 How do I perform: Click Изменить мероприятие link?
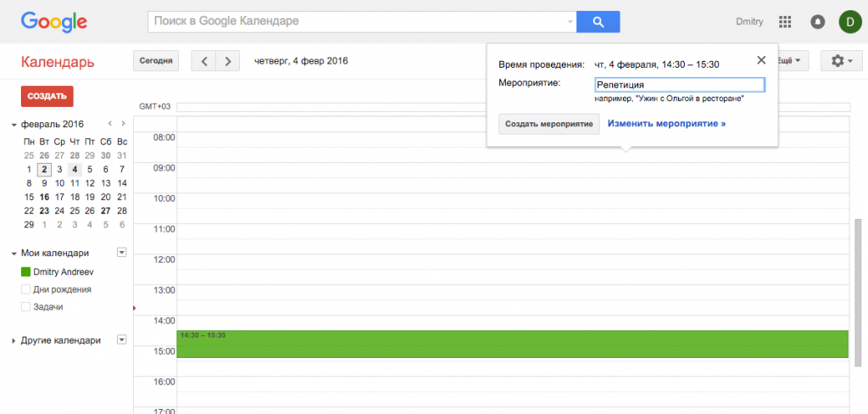[x=666, y=124]
